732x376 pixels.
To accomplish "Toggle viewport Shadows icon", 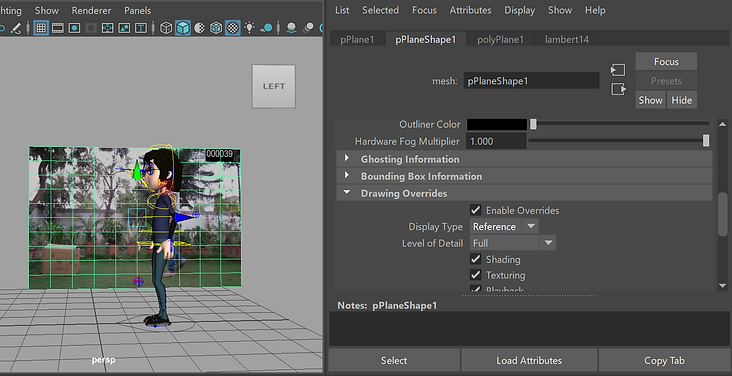I will (x=267, y=28).
